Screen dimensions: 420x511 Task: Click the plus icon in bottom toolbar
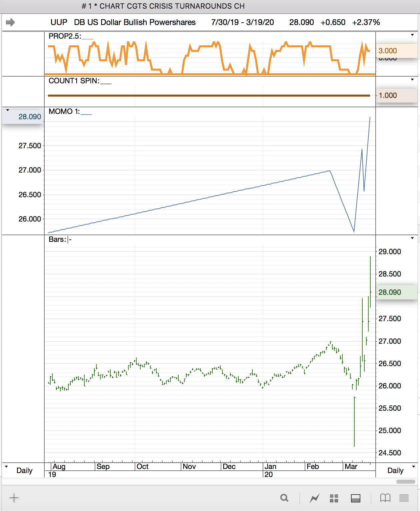(x=14, y=498)
